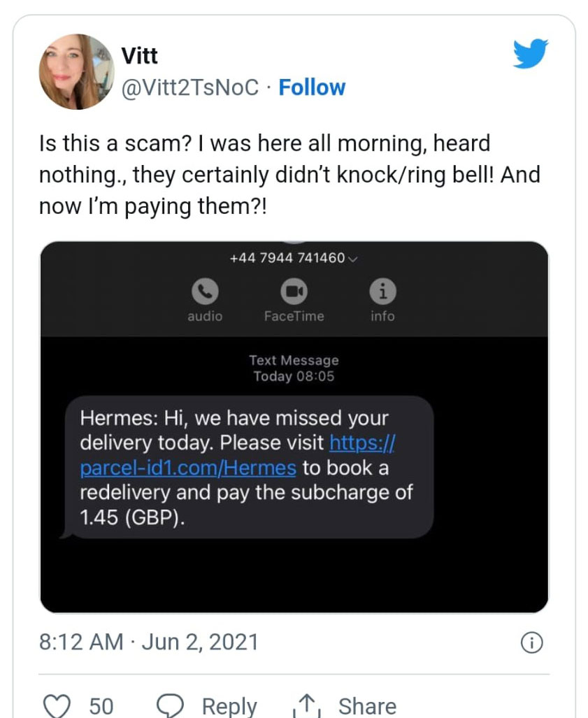Image resolution: width=588 pixels, height=718 pixels.
Task: Click the Twitter bird logo
Action: click(x=530, y=54)
